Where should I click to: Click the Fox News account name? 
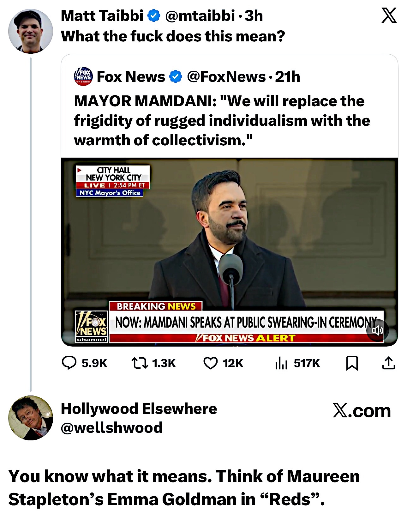coord(131,77)
